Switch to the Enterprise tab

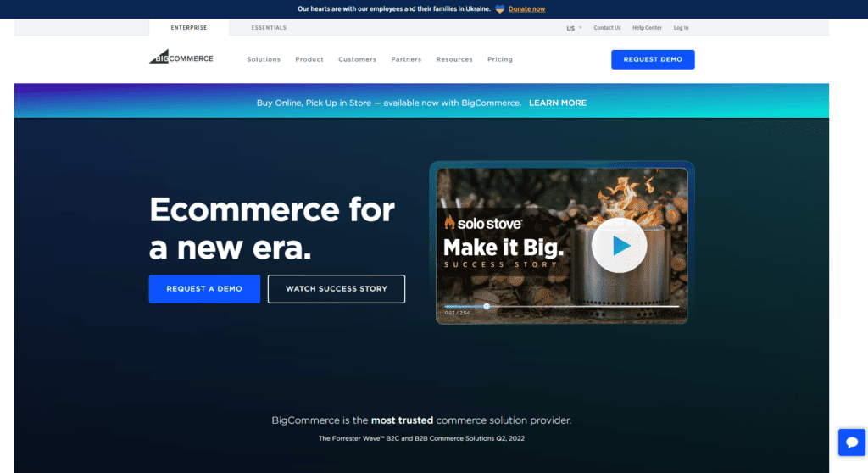click(189, 28)
